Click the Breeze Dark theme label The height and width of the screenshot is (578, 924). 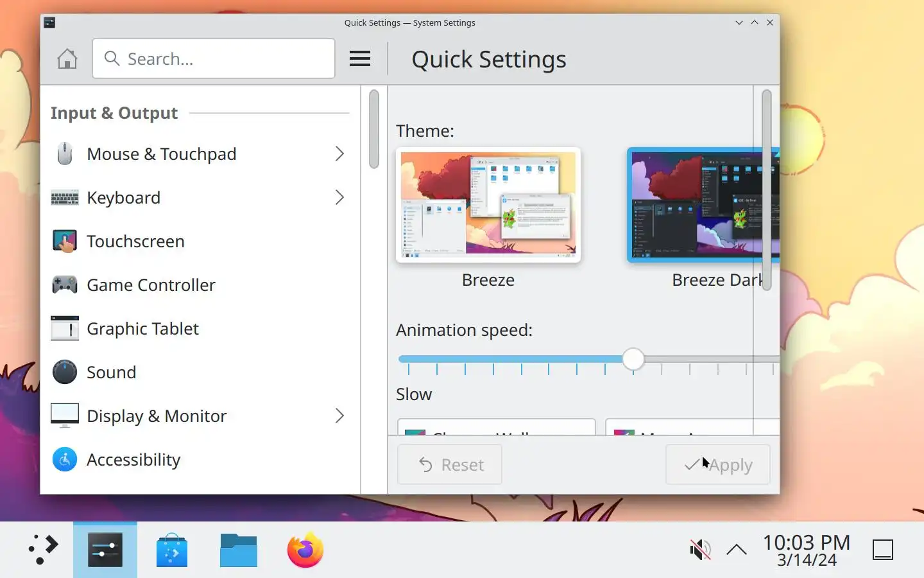717,280
